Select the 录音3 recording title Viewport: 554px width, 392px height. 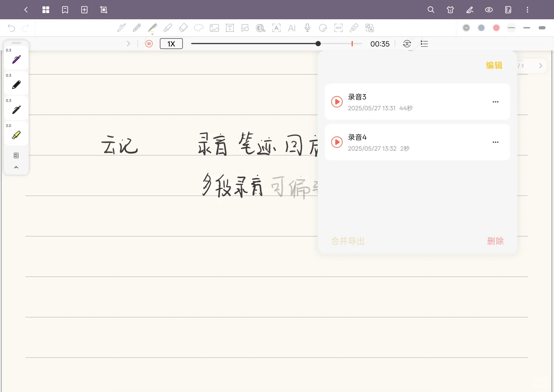pos(357,97)
